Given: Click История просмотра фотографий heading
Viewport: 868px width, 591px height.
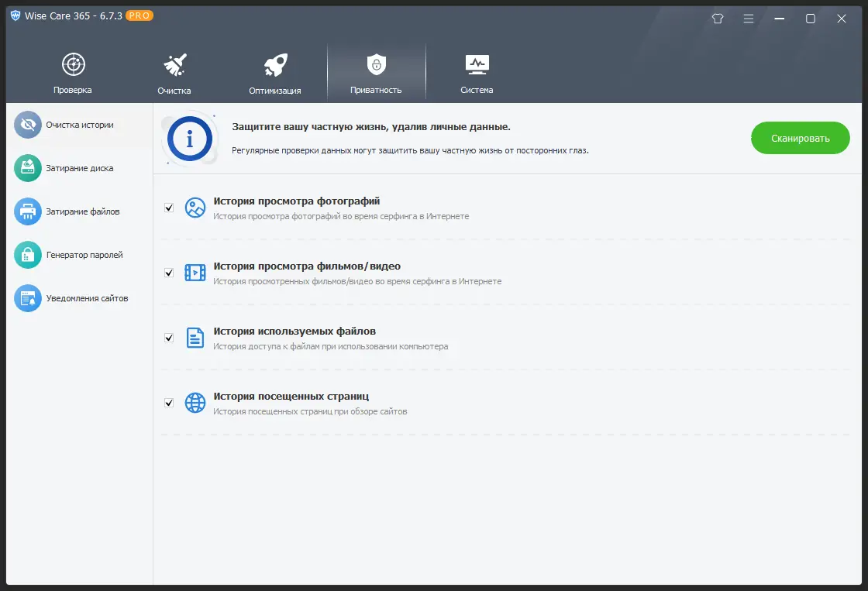Looking at the screenshot, I should coord(297,201).
